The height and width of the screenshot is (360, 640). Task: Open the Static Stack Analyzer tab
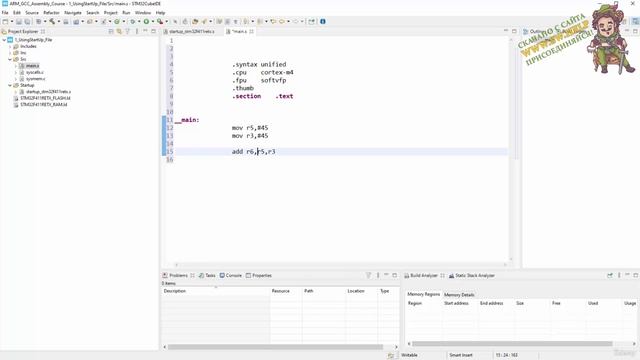pos(471,276)
